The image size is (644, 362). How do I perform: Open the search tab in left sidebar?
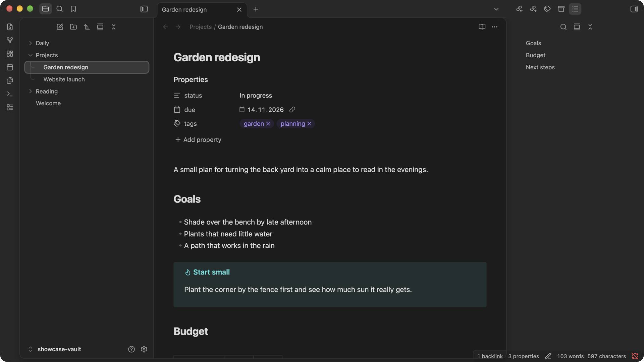59,9
